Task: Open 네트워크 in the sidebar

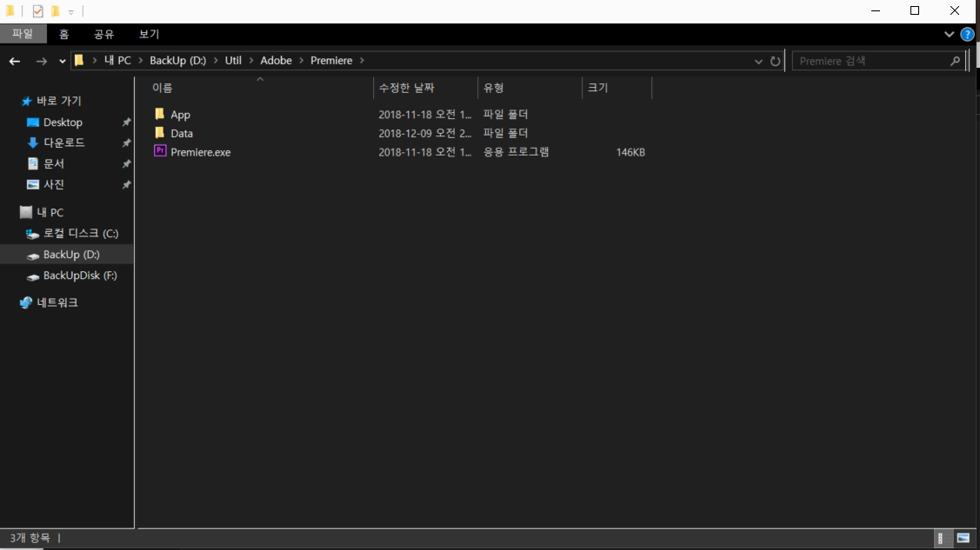Action: click(57, 302)
